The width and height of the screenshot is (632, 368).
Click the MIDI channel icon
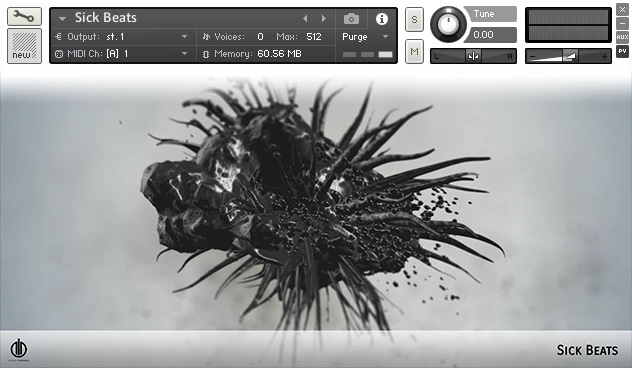(x=59, y=54)
